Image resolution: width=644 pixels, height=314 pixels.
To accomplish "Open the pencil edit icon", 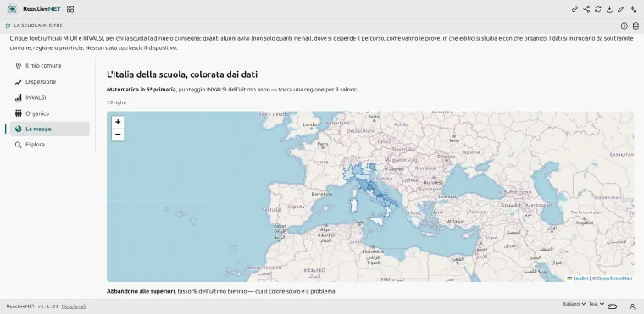I will pyautogui.click(x=621, y=9).
